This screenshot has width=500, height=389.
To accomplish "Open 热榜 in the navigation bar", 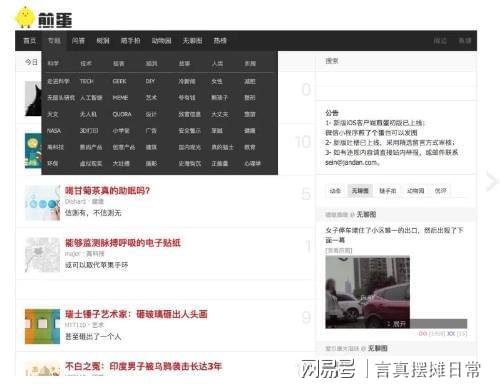I will coord(220,41).
